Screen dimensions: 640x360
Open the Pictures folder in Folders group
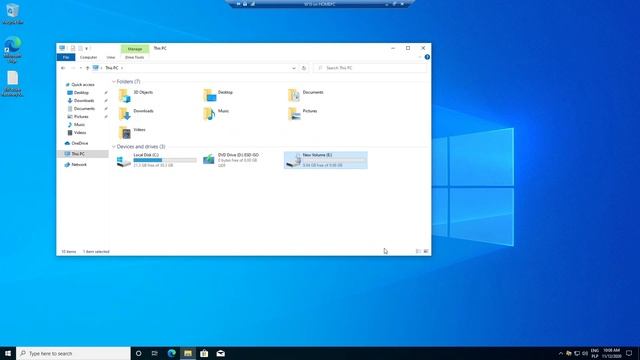point(302,114)
